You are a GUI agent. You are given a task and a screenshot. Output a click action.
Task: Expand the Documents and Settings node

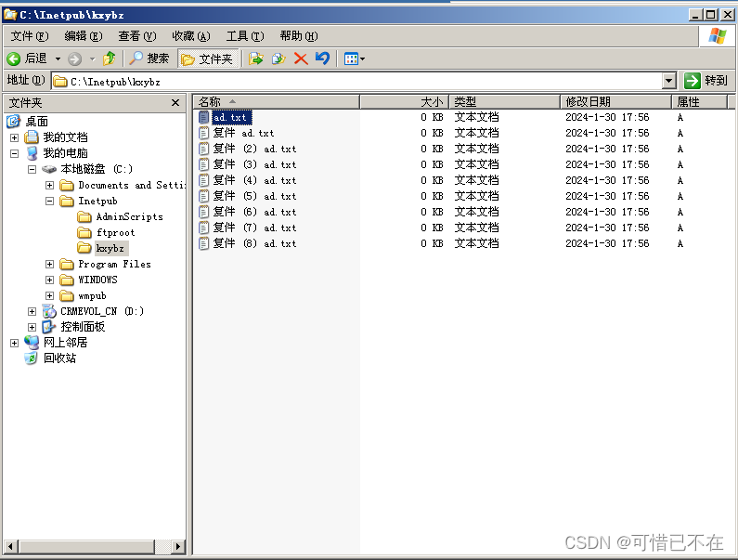[49, 185]
